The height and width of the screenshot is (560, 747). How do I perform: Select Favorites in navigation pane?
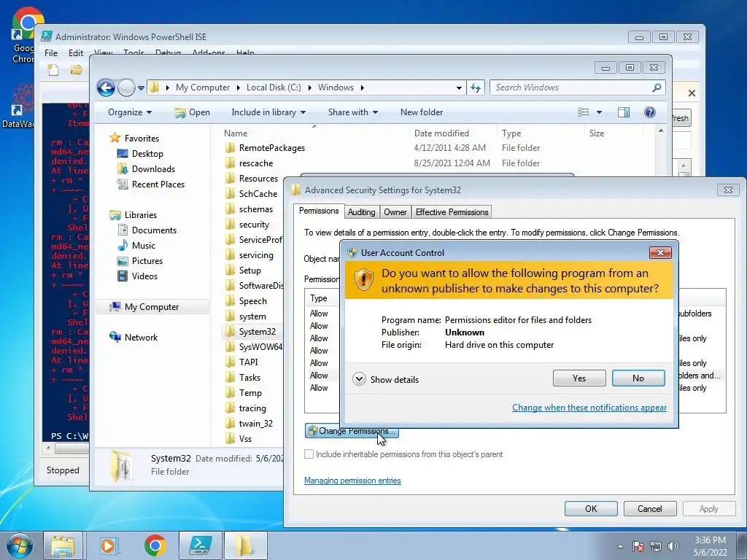pos(141,139)
